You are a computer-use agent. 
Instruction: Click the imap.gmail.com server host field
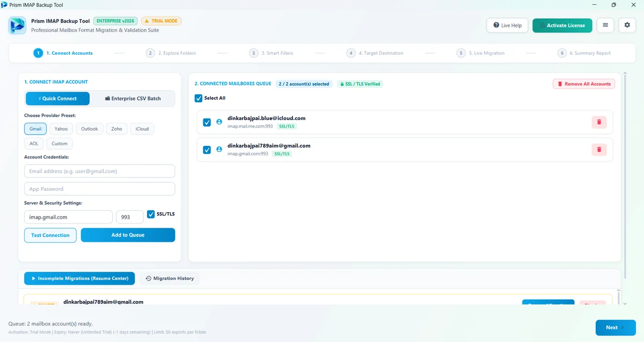68,217
